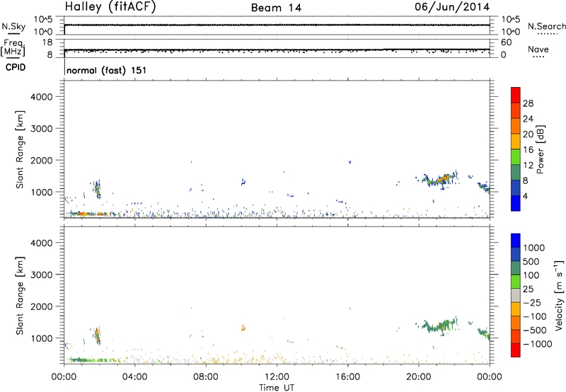Screen dimensions: 566x392
Task: Click '4000' tick on the power panel
Action: pyautogui.click(x=42, y=97)
